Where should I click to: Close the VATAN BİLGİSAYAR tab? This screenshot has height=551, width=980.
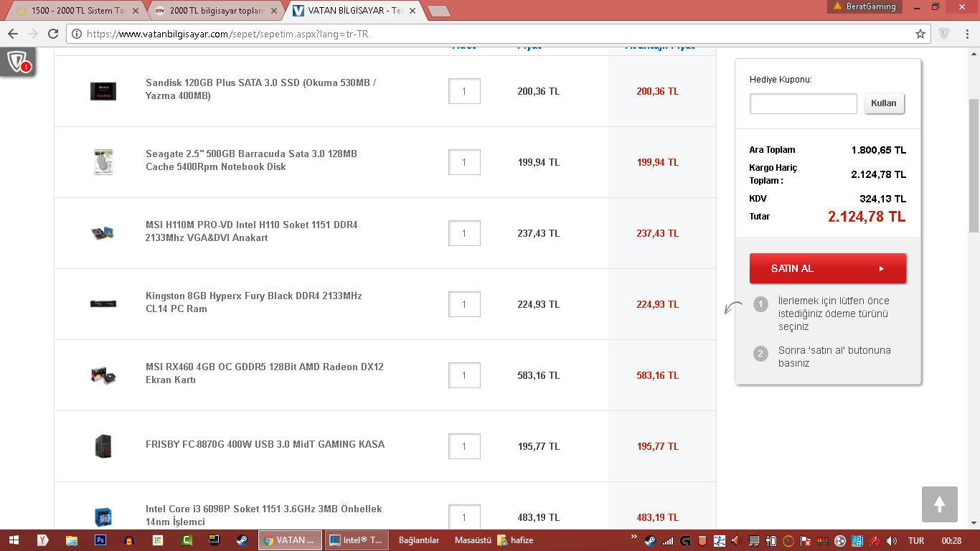[413, 11]
